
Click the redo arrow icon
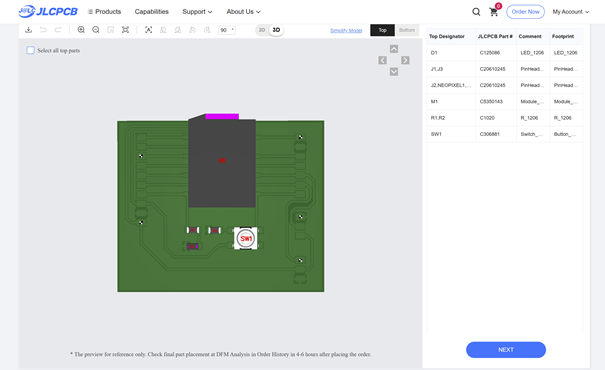click(57, 30)
